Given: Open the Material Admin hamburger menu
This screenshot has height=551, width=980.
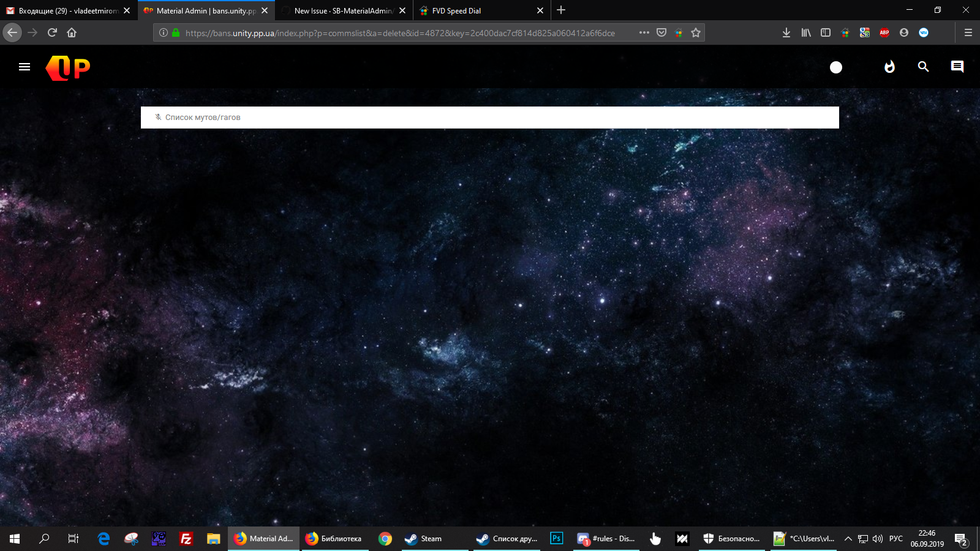Looking at the screenshot, I should tap(24, 67).
